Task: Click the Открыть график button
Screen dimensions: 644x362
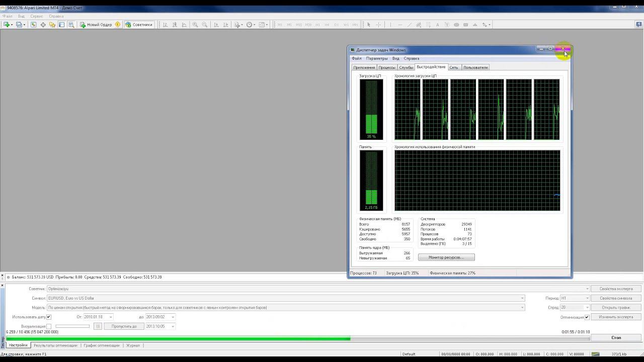Action: [616, 308]
